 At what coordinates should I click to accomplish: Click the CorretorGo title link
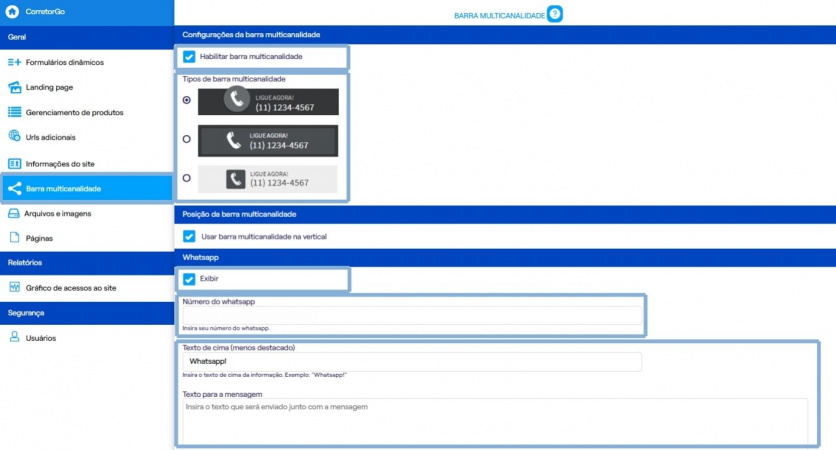click(45, 11)
